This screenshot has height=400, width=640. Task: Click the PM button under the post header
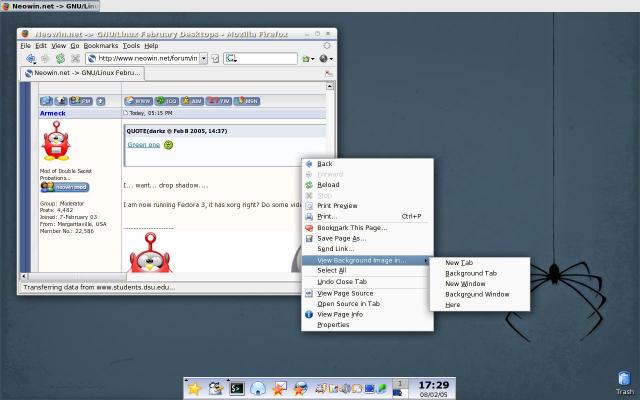(x=81, y=101)
